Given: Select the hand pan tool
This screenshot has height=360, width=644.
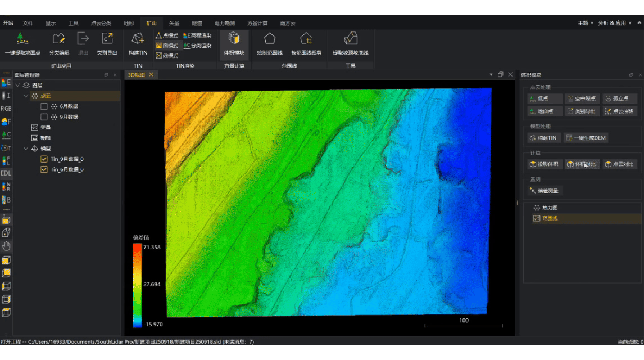Looking at the screenshot, I should (x=6, y=246).
